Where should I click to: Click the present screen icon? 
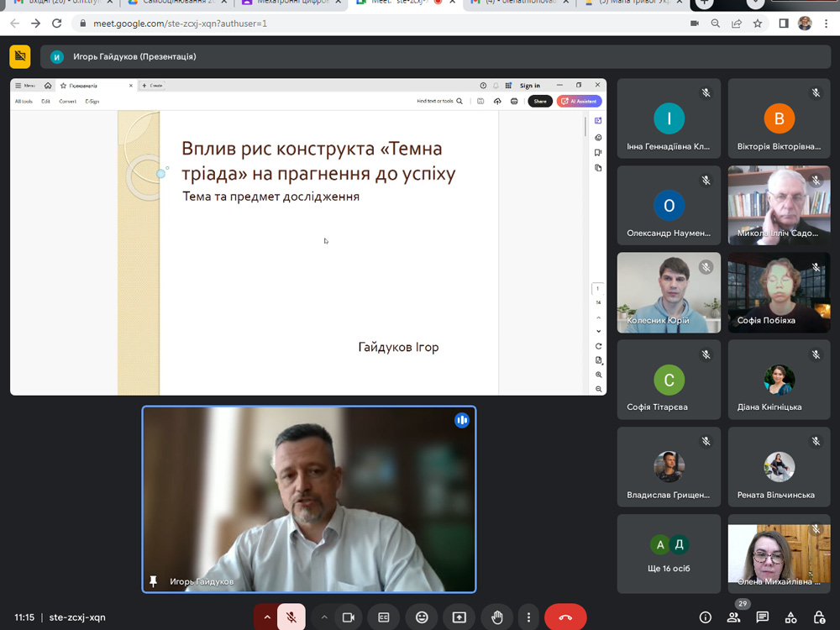point(459,617)
